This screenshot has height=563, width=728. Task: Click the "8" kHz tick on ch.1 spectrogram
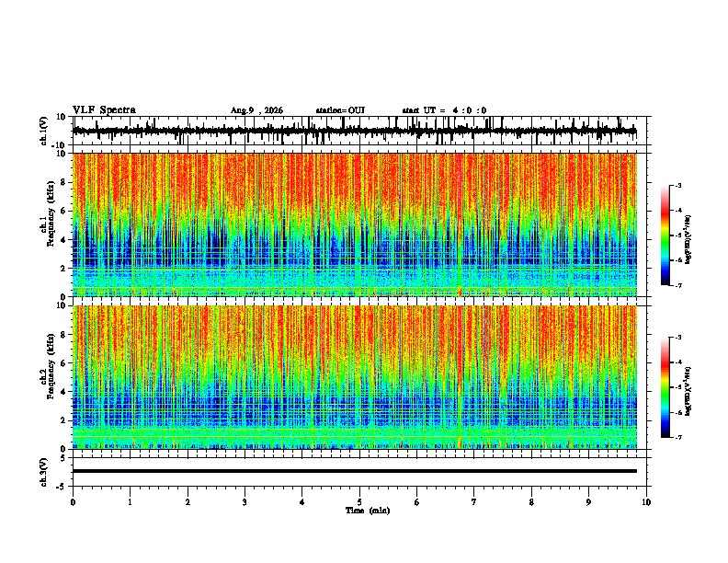(x=64, y=182)
